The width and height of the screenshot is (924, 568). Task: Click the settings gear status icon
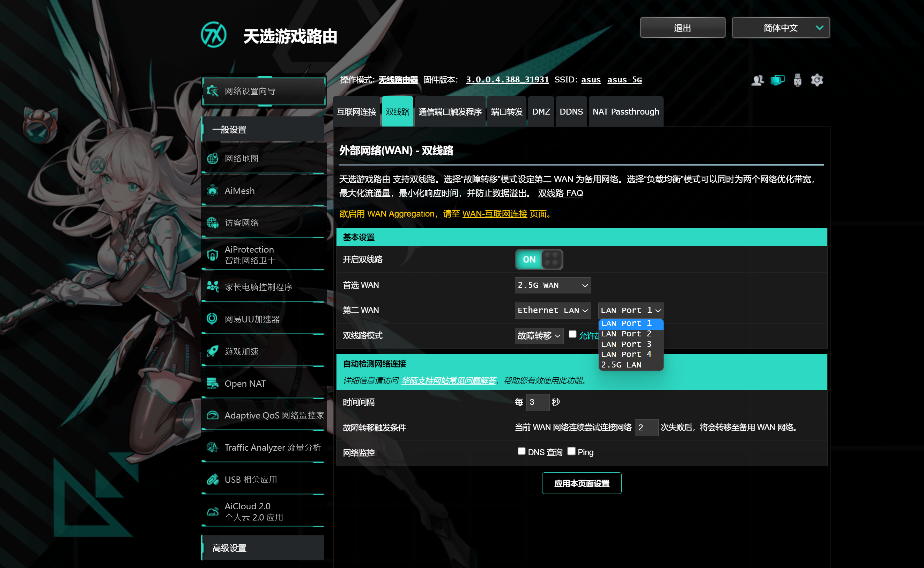[817, 80]
